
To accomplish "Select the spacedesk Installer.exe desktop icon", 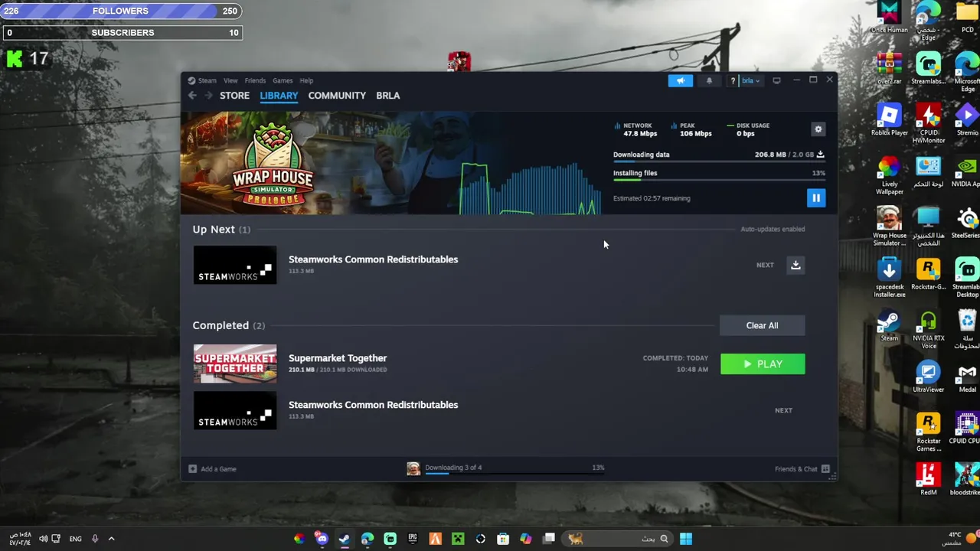I will pyautogui.click(x=889, y=279).
